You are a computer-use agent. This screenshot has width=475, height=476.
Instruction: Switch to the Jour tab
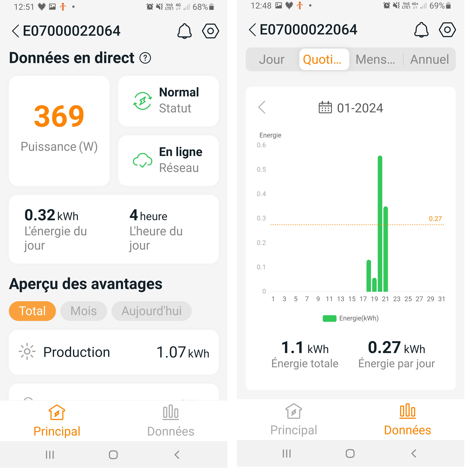tap(272, 59)
